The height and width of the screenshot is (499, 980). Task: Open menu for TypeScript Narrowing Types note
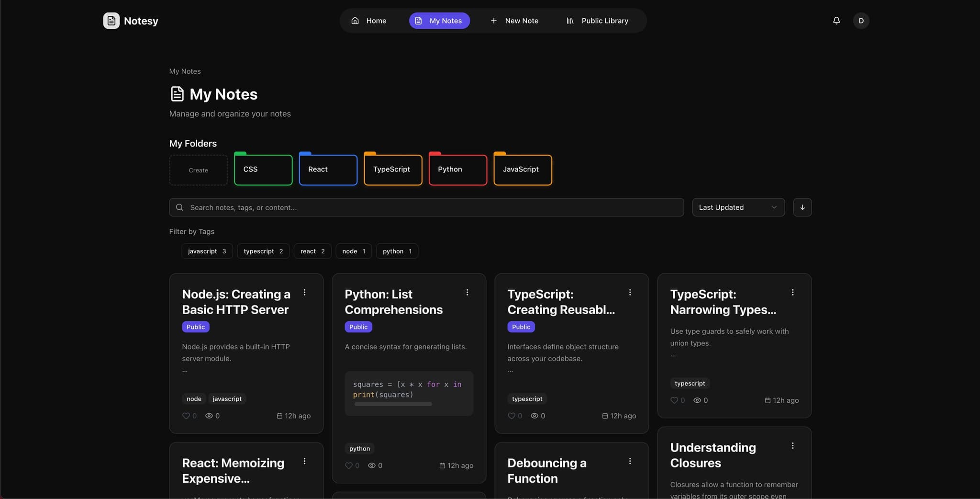tap(792, 293)
